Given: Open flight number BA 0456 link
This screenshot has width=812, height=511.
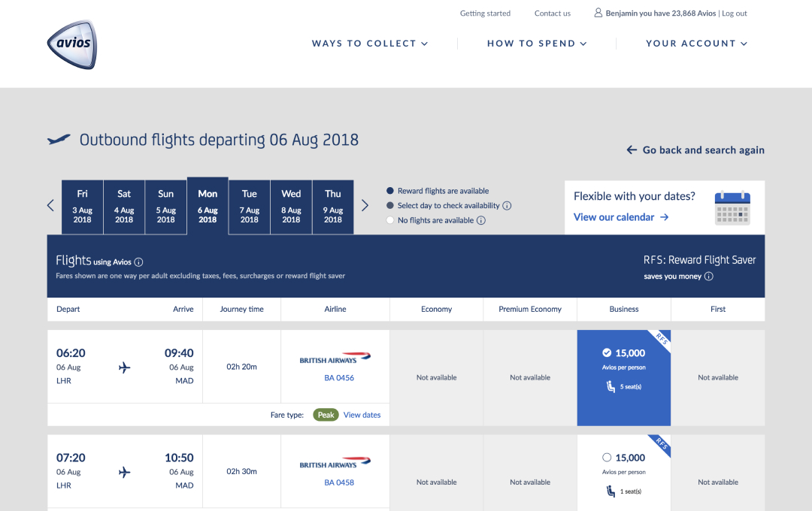Looking at the screenshot, I should point(339,378).
